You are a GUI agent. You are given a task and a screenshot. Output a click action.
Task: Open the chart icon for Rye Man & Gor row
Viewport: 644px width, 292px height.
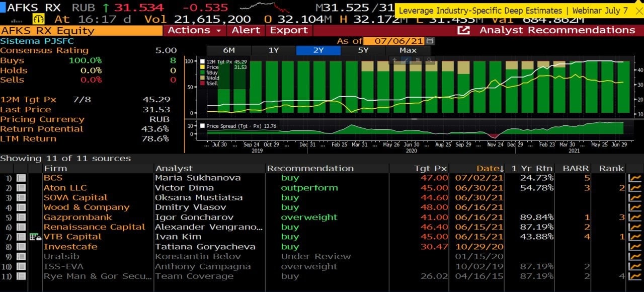[x=635, y=276]
